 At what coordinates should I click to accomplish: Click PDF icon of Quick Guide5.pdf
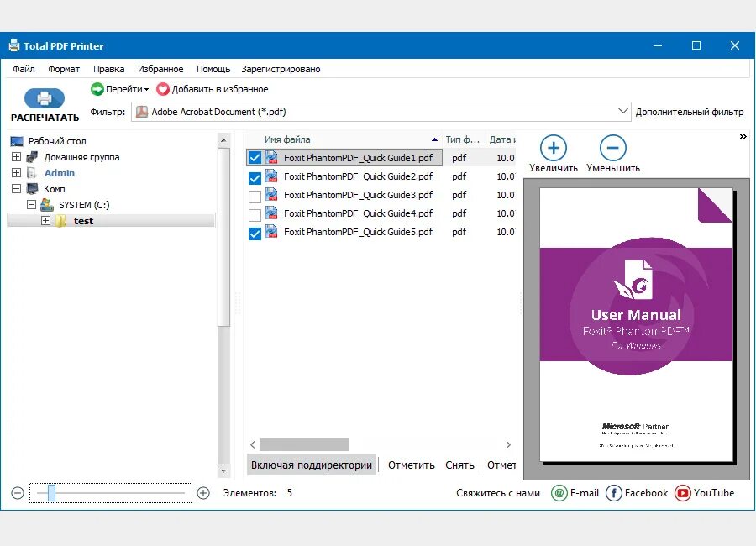271,231
